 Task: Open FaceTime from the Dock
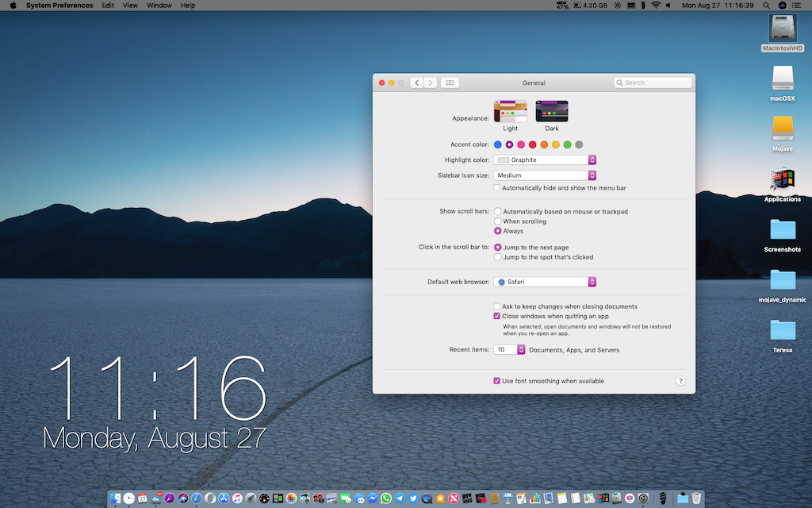click(346, 498)
